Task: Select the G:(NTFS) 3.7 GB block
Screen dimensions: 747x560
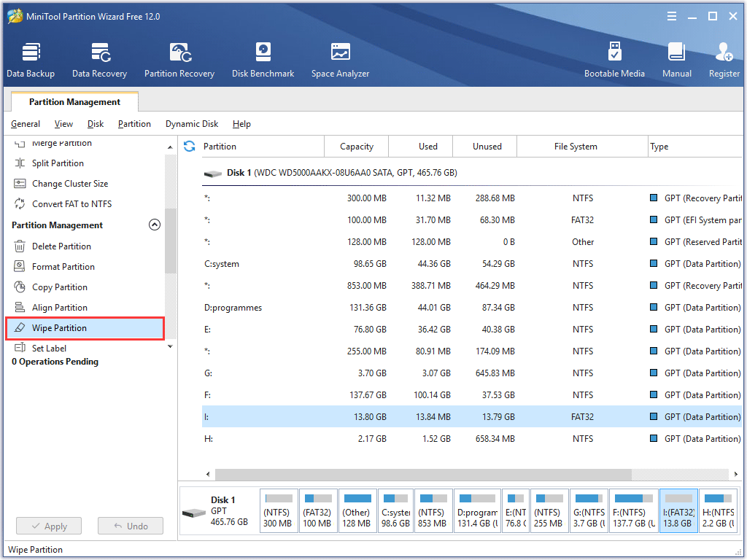Action: tap(589, 511)
